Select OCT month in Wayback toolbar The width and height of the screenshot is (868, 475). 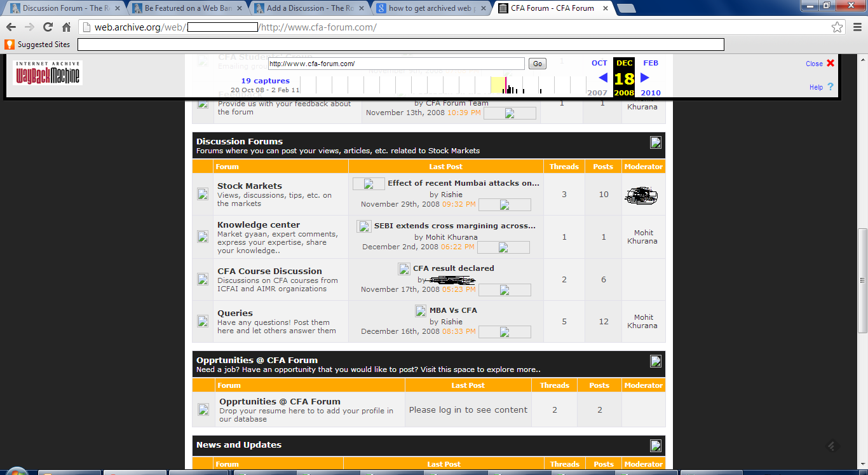599,63
